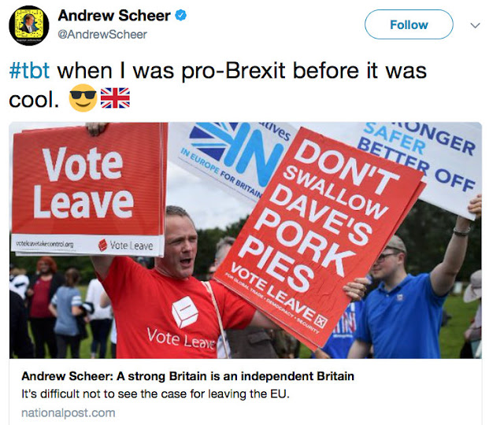Click the nationalpost.com source link
This screenshot has width=504, height=425.
69,412
